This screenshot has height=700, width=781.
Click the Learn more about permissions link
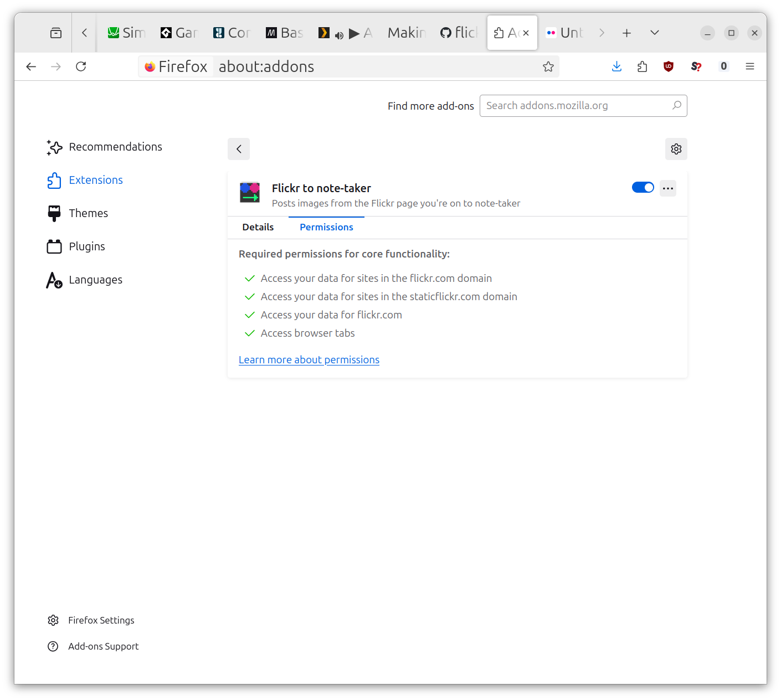(309, 359)
